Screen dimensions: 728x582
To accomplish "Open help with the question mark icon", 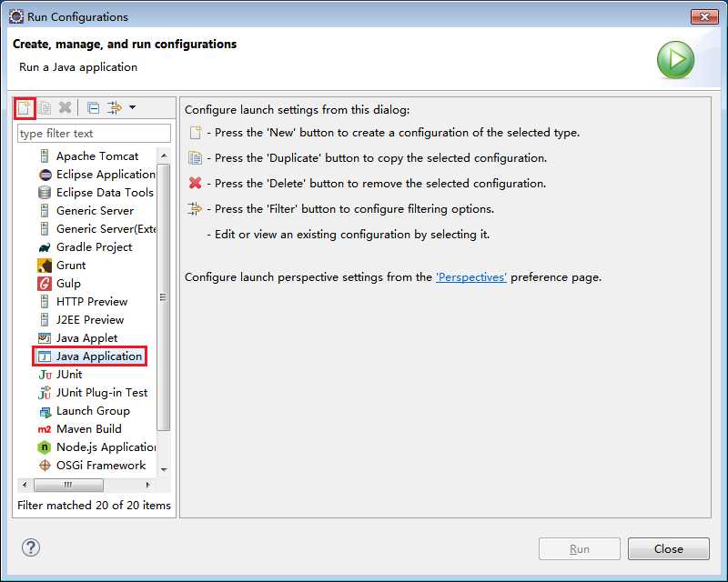I will pos(31,547).
